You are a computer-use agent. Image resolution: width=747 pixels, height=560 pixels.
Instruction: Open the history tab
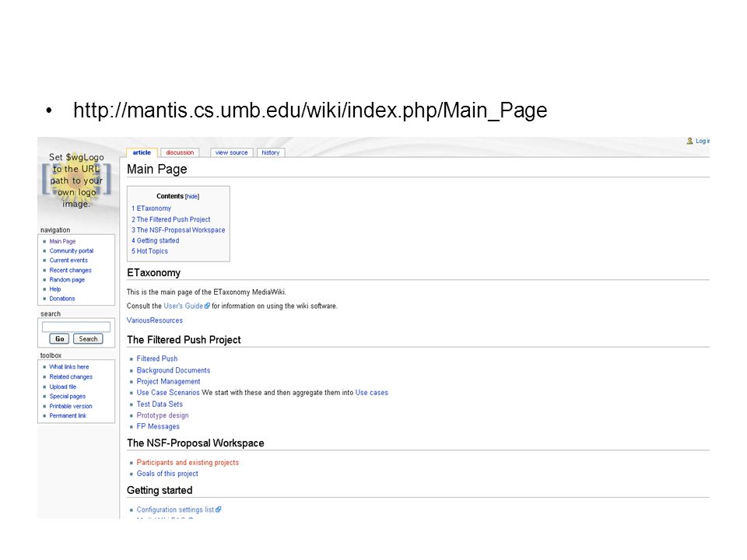[271, 153]
